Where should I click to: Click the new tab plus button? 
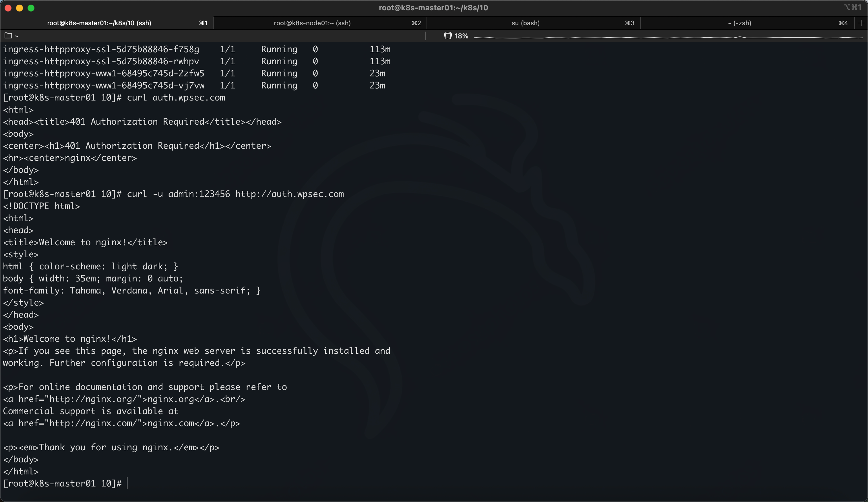pos(861,23)
